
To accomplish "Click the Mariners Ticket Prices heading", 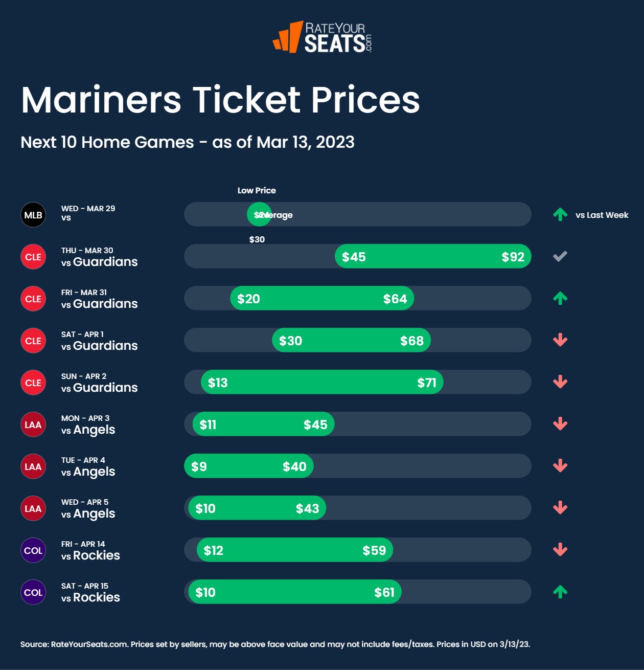I will pos(220,100).
